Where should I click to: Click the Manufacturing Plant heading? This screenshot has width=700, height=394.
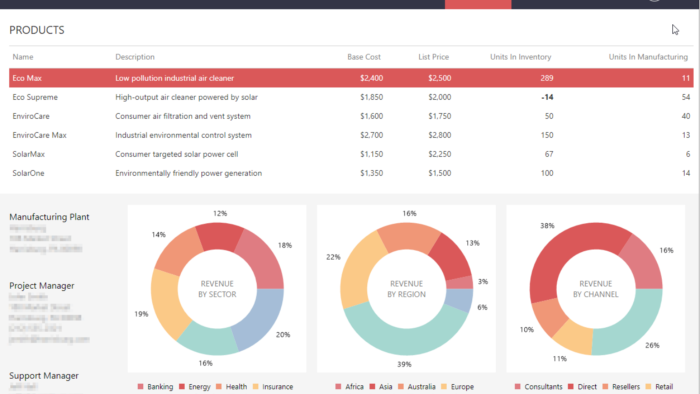click(x=49, y=217)
